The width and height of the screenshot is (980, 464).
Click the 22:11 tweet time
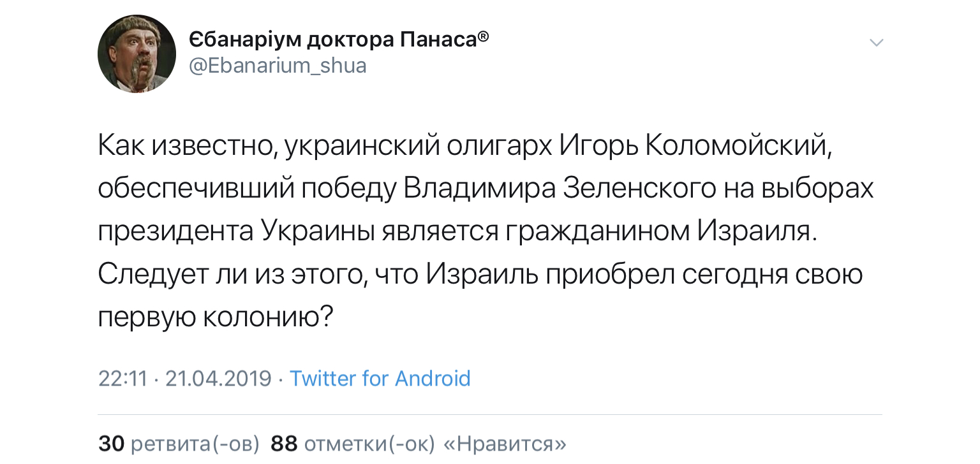pyautogui.click(x=122, y=379)
